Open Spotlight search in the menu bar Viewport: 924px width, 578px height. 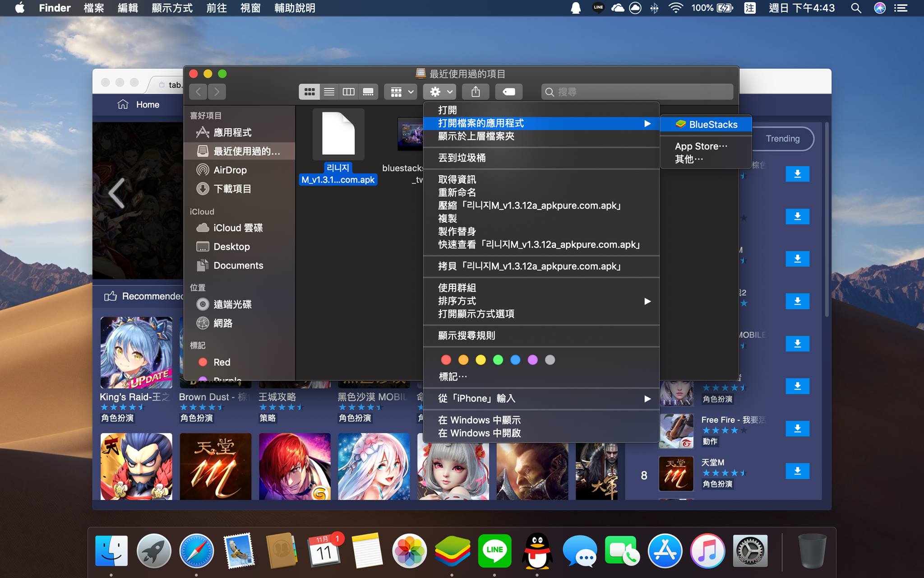click(x=856, y=8)
